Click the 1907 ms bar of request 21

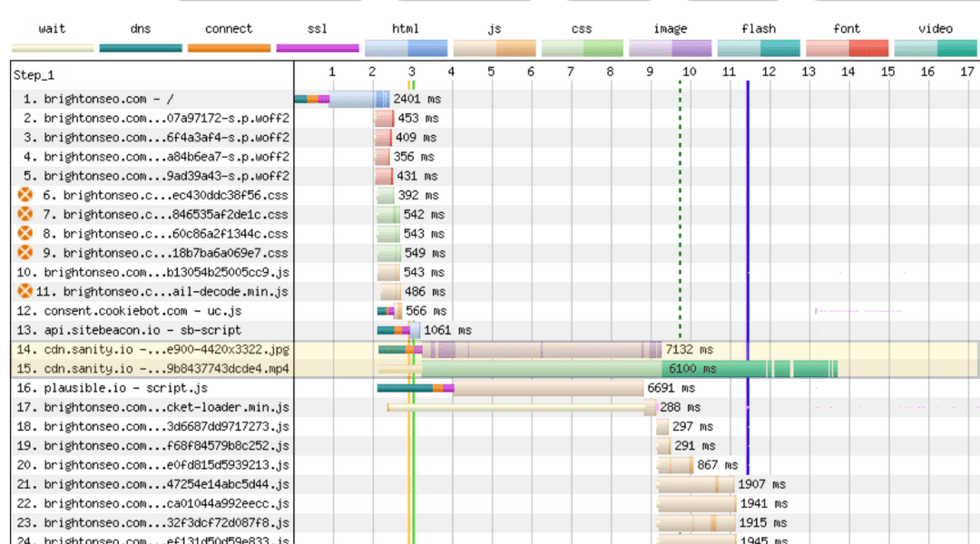tap(696, 484)
